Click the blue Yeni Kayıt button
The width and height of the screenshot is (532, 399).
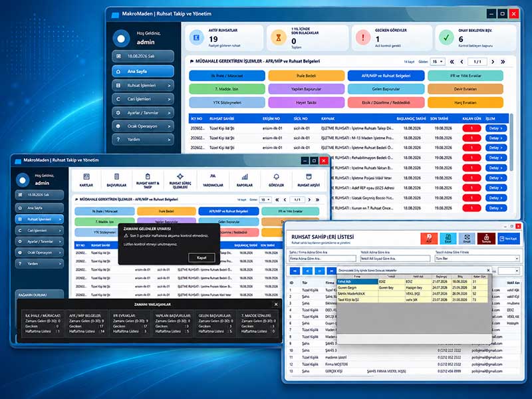[509, 239]
